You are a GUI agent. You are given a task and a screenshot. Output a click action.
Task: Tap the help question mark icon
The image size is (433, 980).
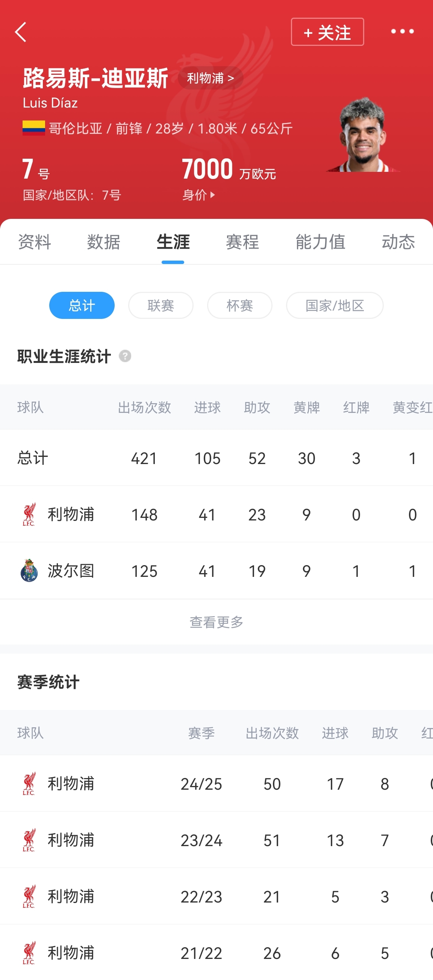pos(125,356)
